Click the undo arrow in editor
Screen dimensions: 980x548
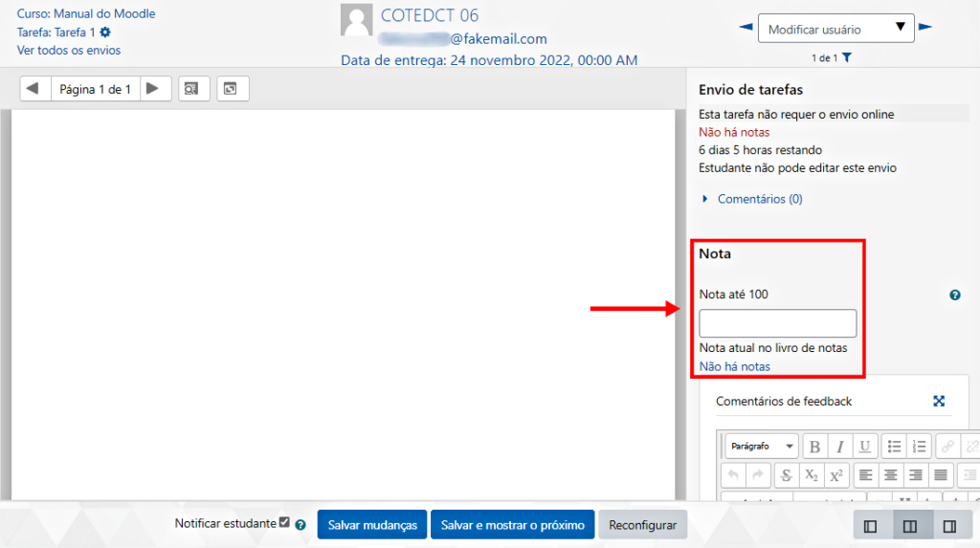pyautogui.click(x=733, y=475)
